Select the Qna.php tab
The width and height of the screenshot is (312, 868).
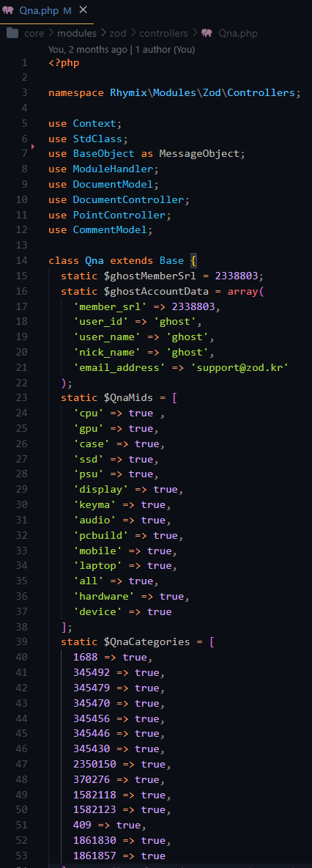(x=45, y=10)
